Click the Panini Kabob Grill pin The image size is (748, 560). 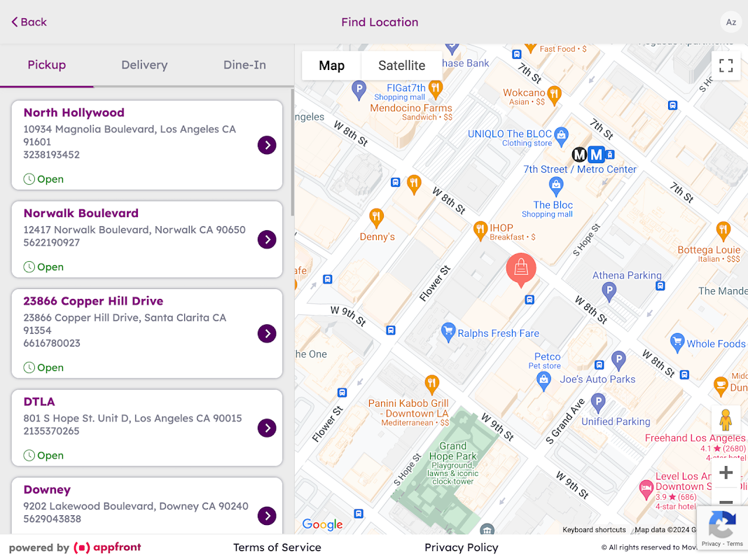click(x=431, y=384)
